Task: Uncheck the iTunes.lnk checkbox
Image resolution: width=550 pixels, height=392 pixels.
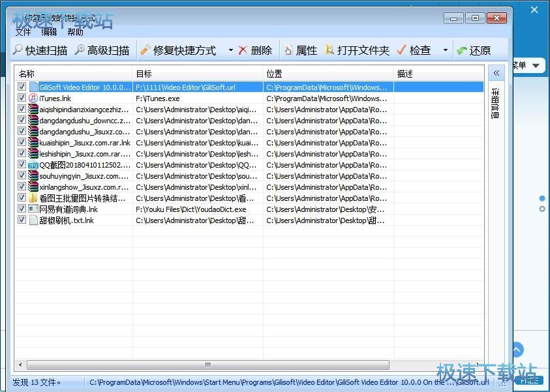Action: (x=22, y=98)
